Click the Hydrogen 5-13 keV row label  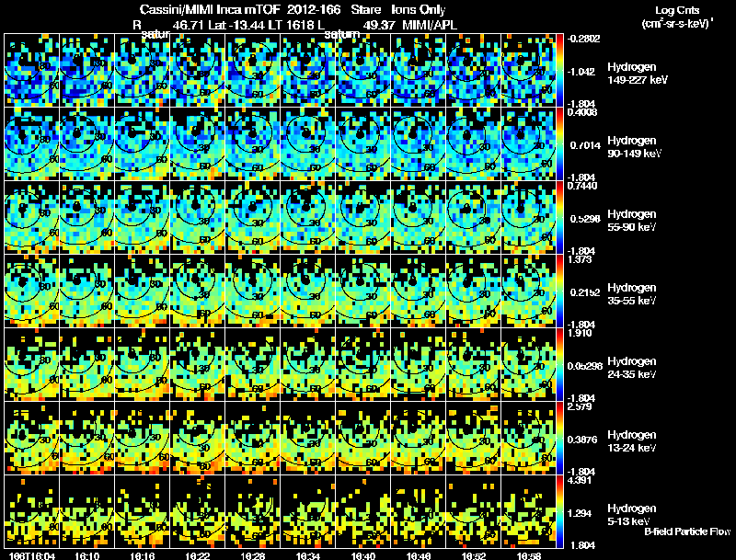[x=632, y=515]
